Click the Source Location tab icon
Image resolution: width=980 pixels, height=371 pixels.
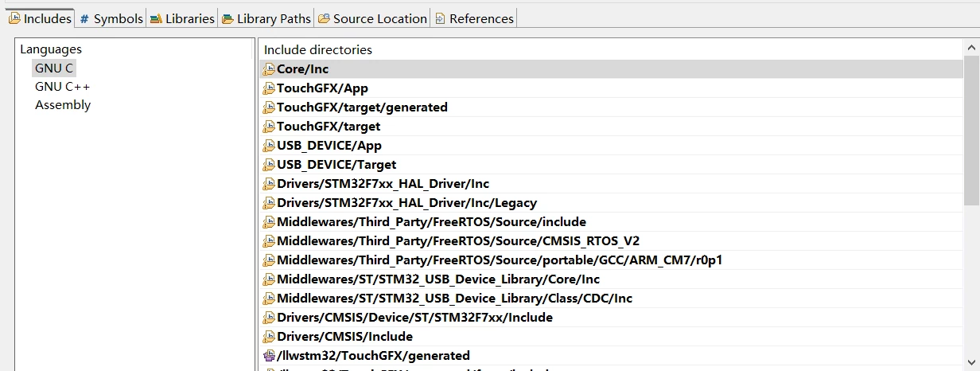(324, 18)
